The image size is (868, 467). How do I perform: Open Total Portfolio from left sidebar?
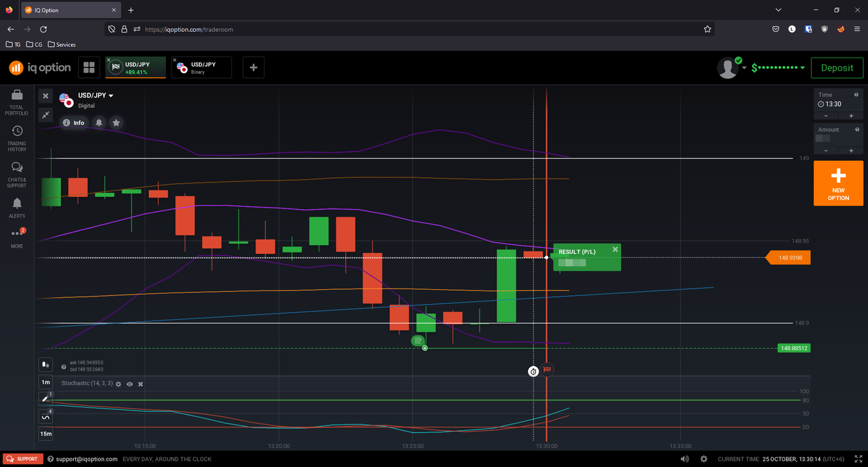click(x=17, y=102)
